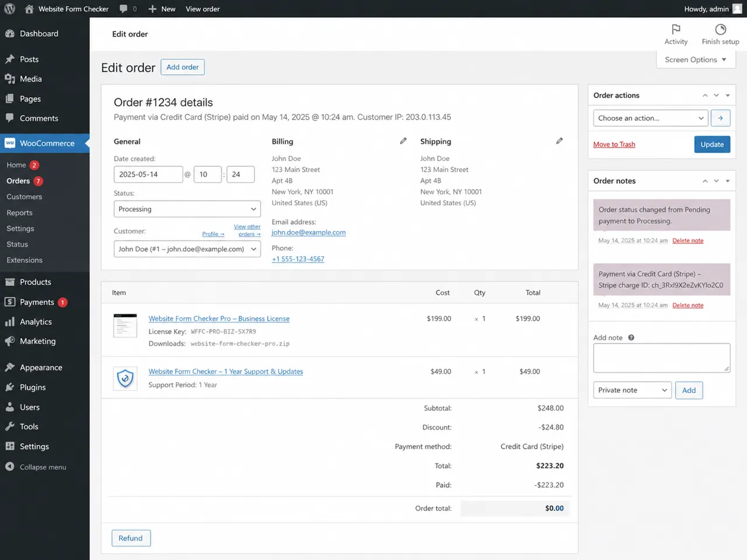This screenshot has height=560, width=747.
Task: Click the Products box icon
Action: (10, 282)
